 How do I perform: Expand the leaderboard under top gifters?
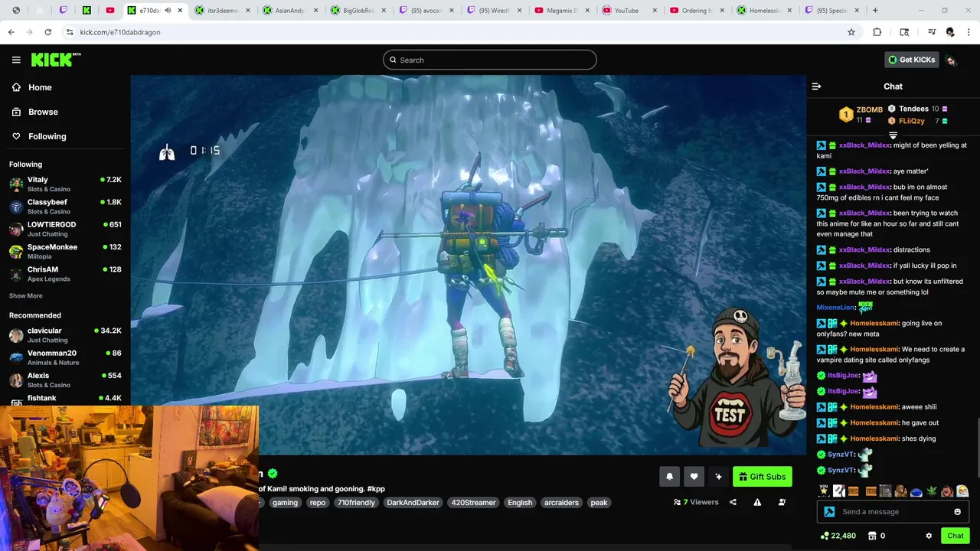(x=893, y=135)
